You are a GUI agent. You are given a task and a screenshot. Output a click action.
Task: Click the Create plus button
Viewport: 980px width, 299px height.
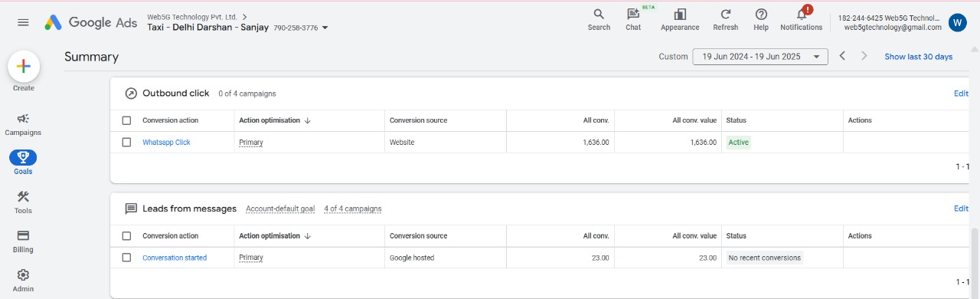[x=24, y=67]
